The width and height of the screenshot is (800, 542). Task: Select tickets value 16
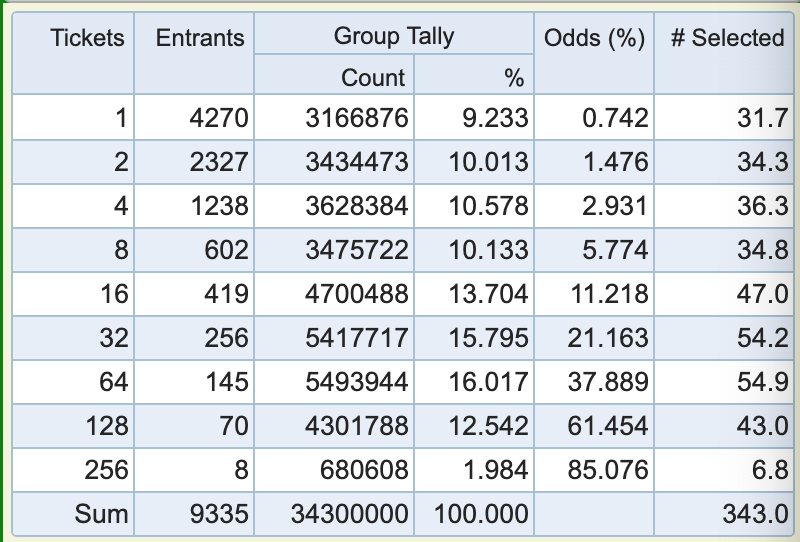[113, 294]
